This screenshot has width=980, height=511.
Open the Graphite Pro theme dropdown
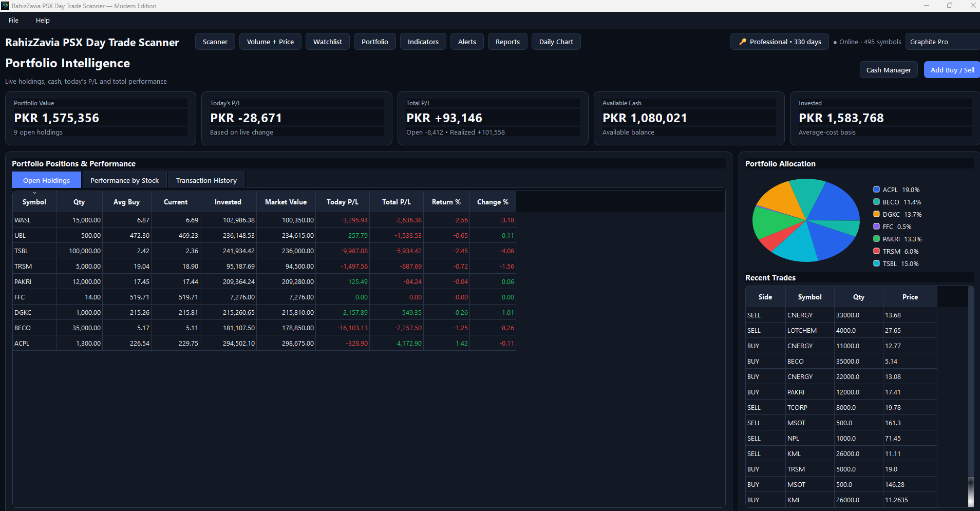click(x=943, y=42)
